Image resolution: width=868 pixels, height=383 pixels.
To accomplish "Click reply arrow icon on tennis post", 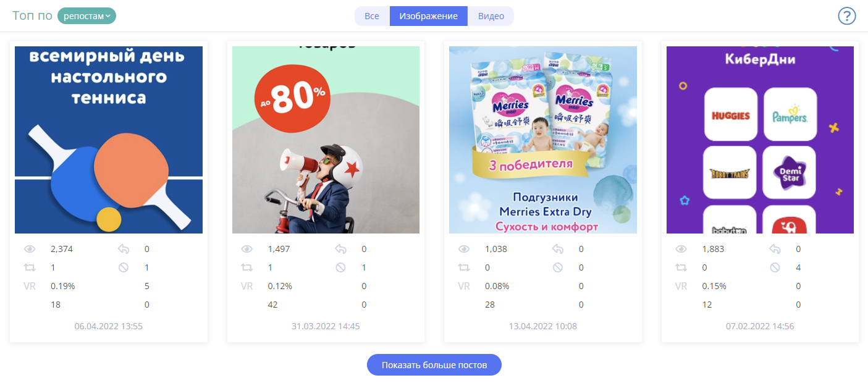I will click(124, 250).
